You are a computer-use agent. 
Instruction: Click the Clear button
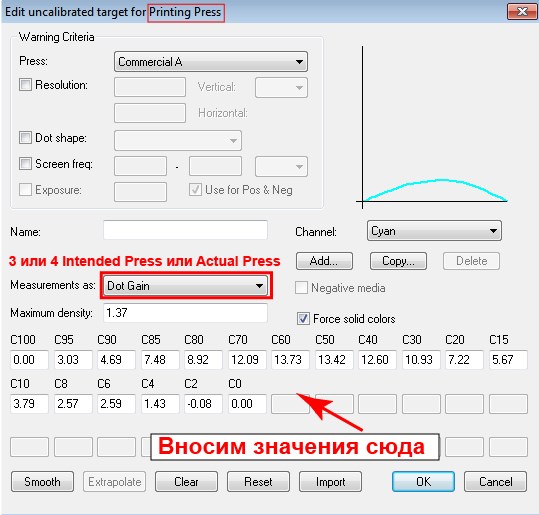(x=186, y=481)
